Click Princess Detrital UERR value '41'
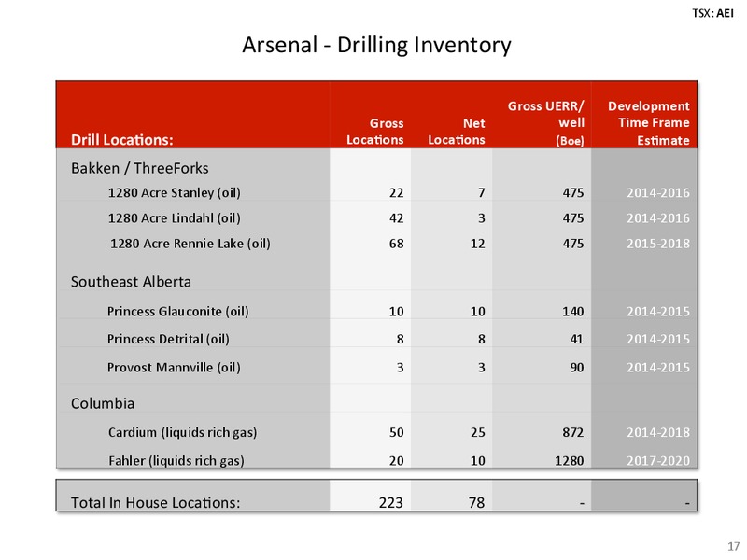The image size is (747, 560). [x=577, y=339]
